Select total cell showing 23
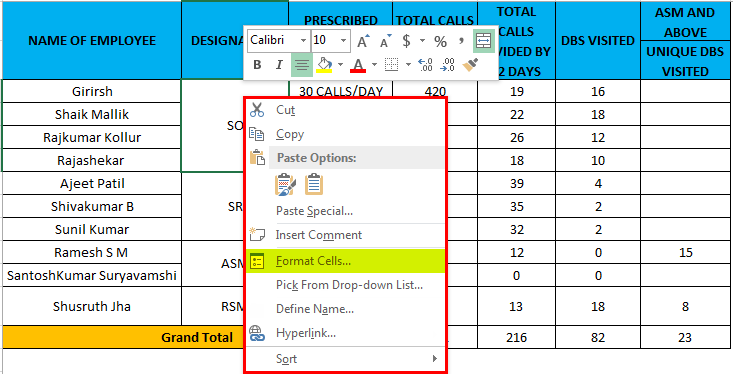The image size is (733, 374). (x=685, y=337)
